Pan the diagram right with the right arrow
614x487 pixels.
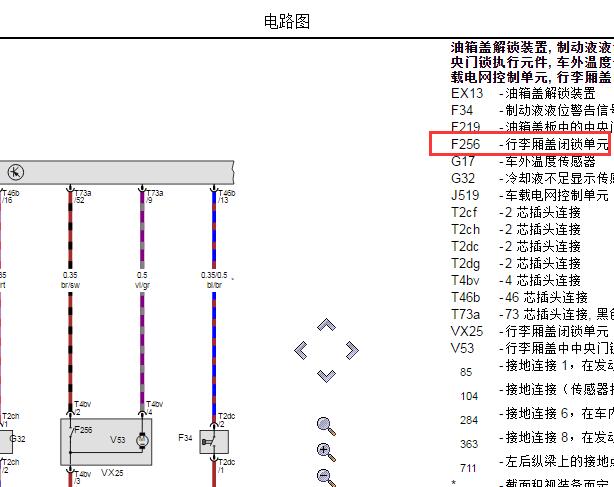click(352, 350)
